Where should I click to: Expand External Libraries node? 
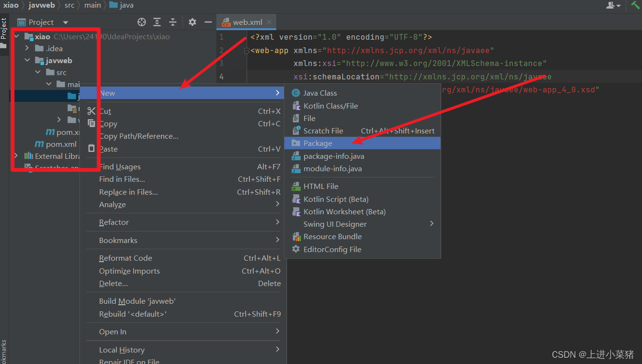16,156
